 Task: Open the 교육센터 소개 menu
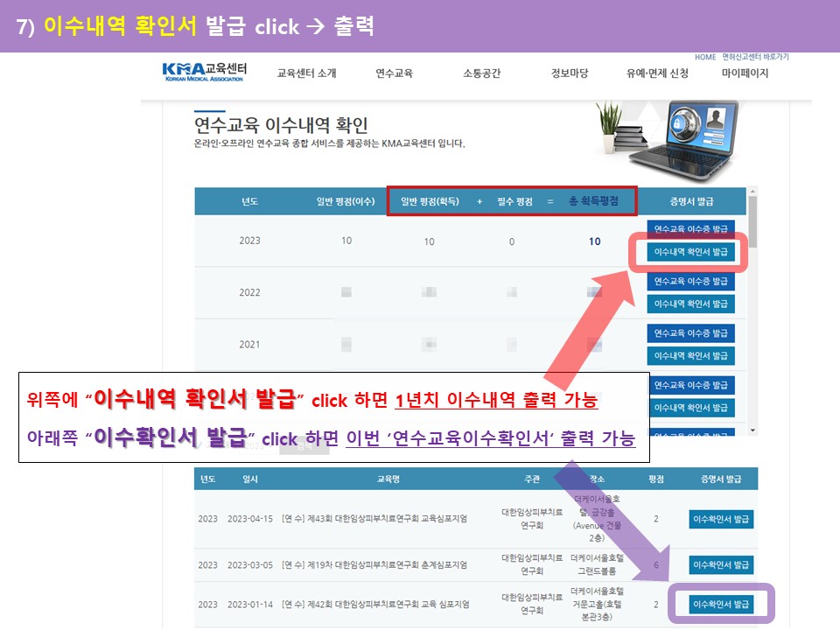coord(306,73)
